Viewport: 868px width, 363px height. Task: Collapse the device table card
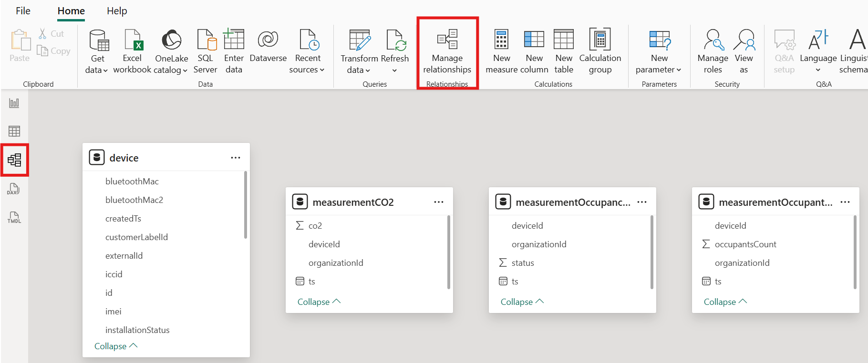[x=115, y=346]
